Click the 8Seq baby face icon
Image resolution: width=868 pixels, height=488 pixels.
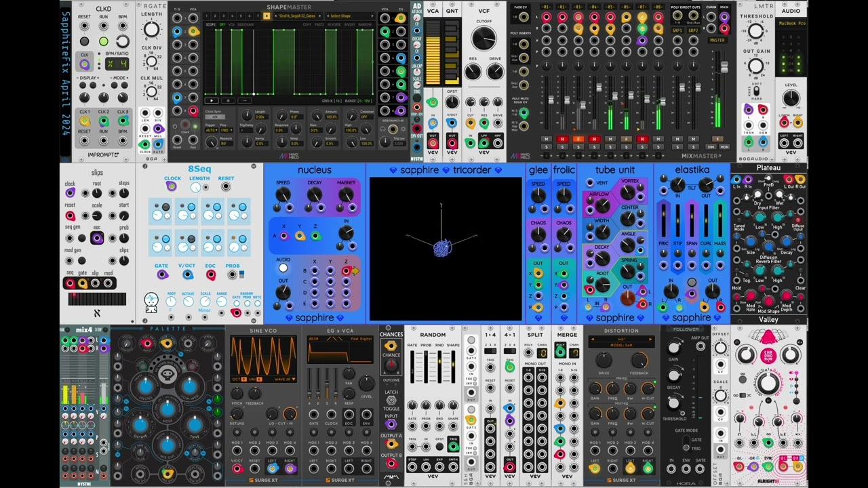tap(151, 302)
